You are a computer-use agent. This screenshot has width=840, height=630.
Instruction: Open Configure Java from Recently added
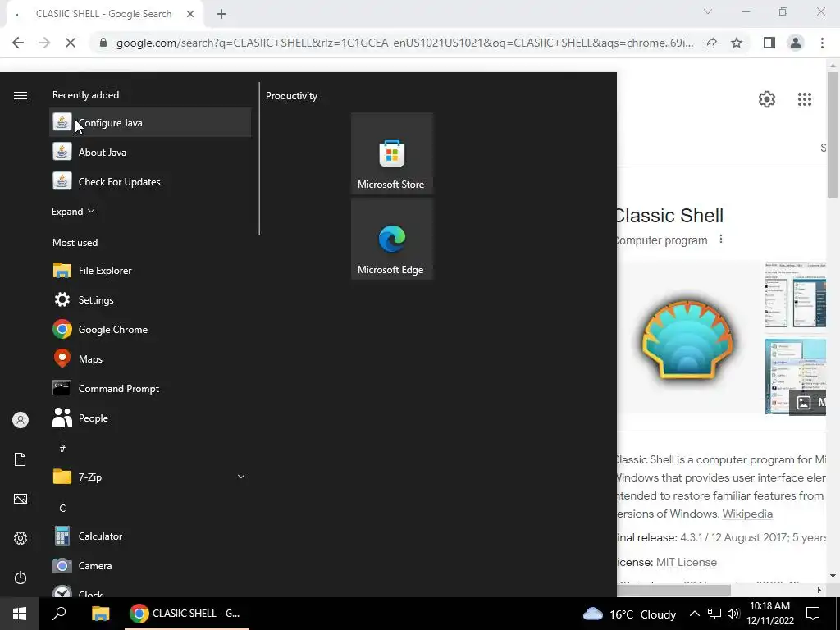(150, 123)
